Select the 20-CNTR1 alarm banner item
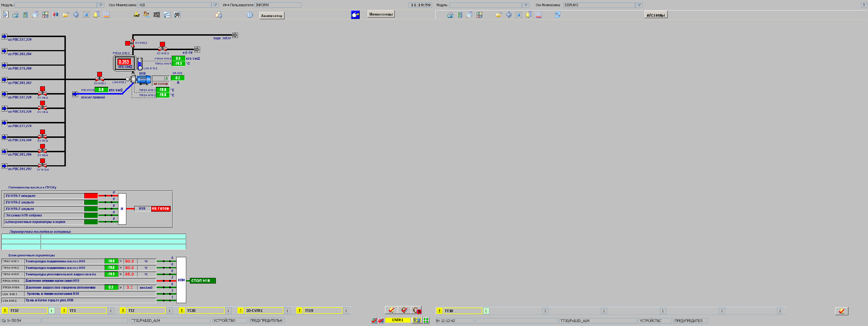The height and width of the screenshot is (326, 868). (264, 310)
